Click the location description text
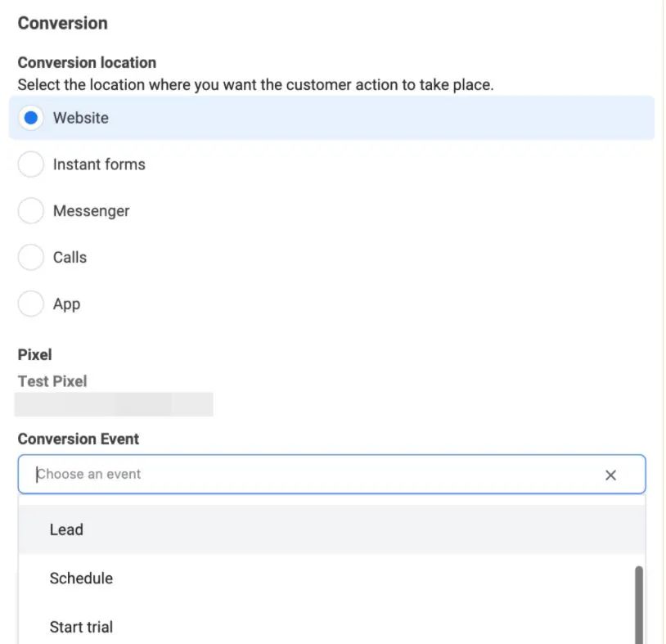 (x=255, y=84)
